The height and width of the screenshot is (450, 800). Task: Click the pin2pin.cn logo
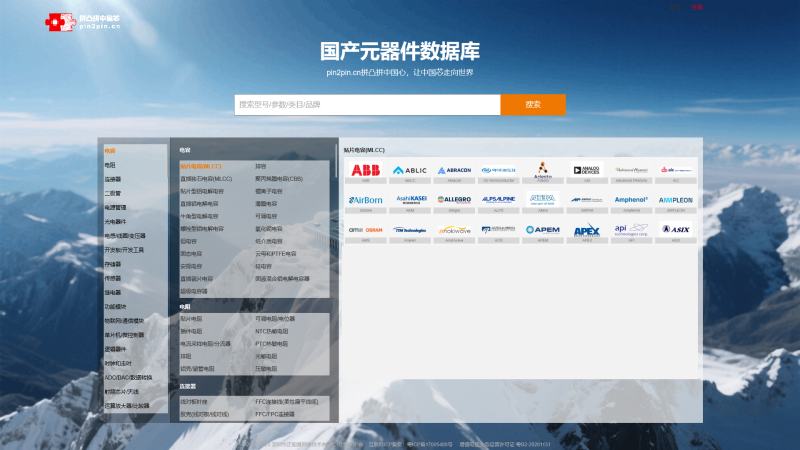83,21
